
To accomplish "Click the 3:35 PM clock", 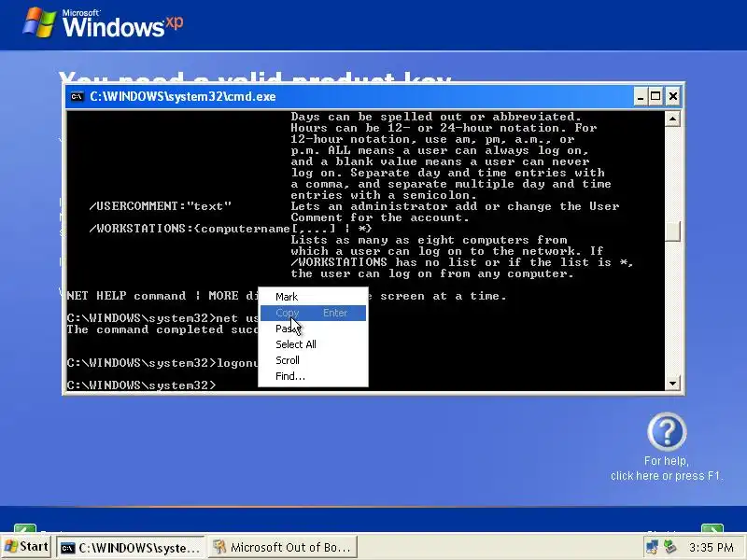I will click(x=712, y=547).
